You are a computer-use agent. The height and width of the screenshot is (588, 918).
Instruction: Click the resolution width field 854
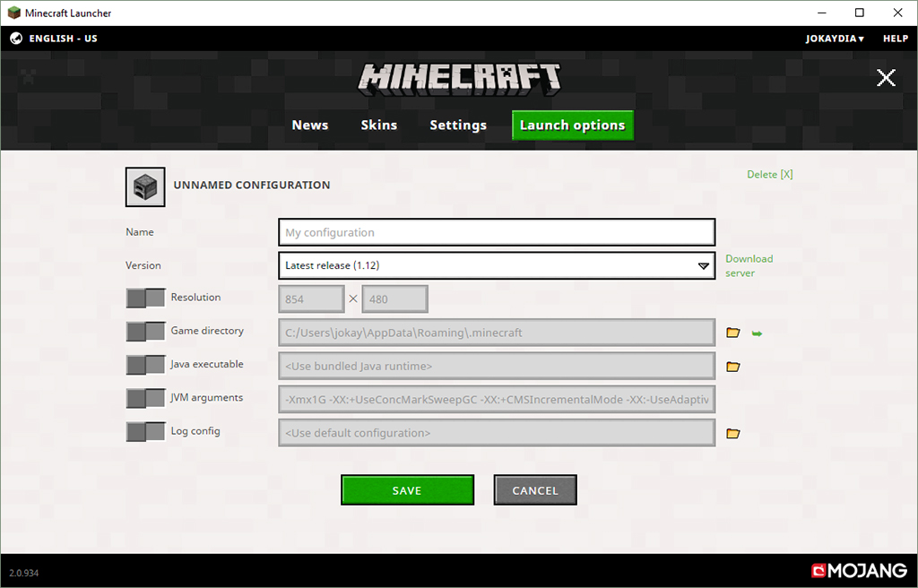pyautogui.click(x=311, y=298)
